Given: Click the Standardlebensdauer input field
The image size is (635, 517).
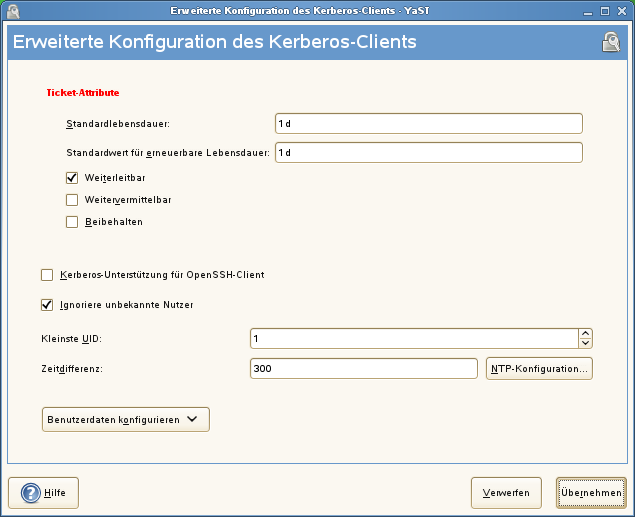Looking at the screenshot, I should click(428, 123).
